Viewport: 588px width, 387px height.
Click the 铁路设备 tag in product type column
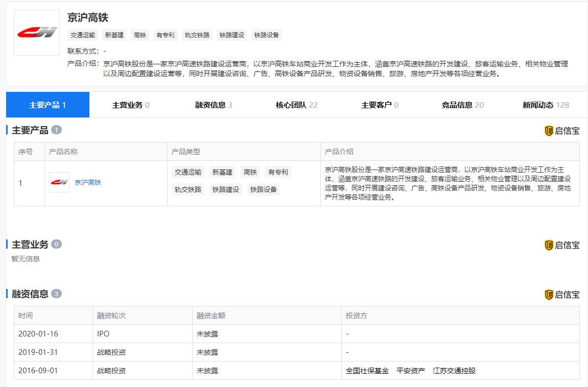(264, 189)
